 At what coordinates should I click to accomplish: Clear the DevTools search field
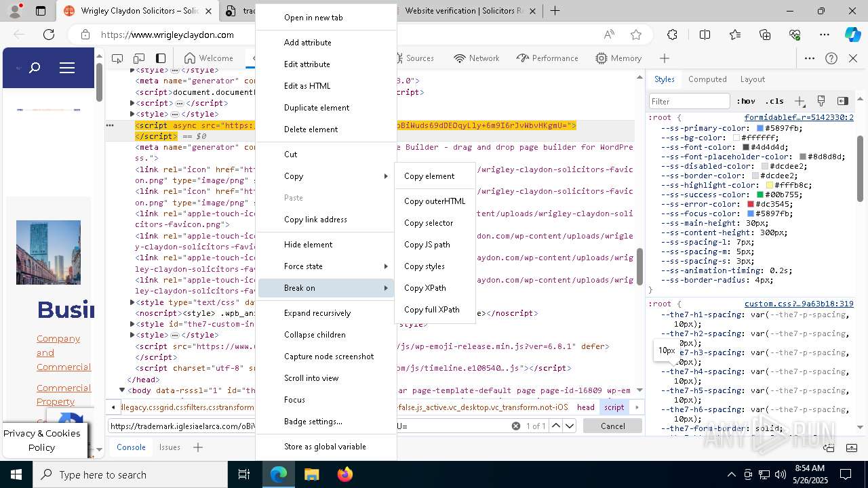pyautogui.click(x=516, y=426)
